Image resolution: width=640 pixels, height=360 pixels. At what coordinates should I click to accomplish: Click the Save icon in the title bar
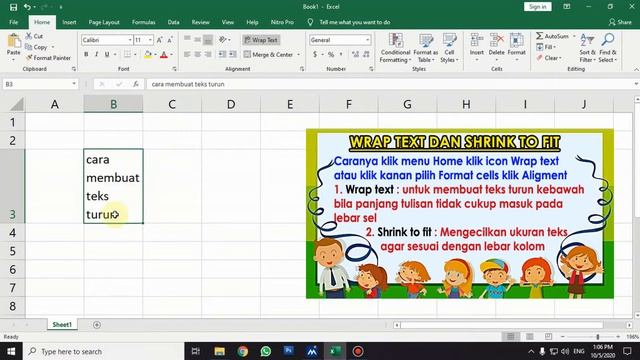click(x=13, y=7)
